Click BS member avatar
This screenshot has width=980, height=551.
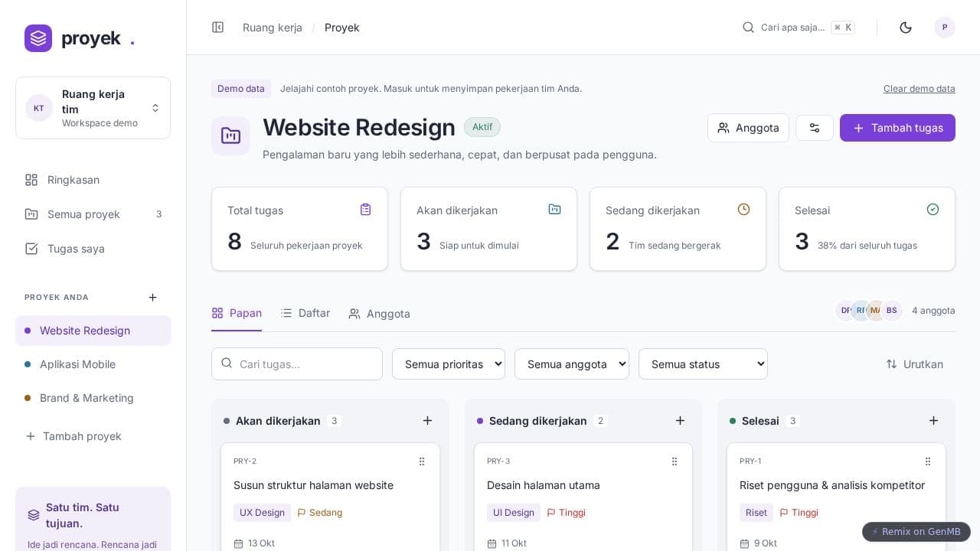(892, 311)
